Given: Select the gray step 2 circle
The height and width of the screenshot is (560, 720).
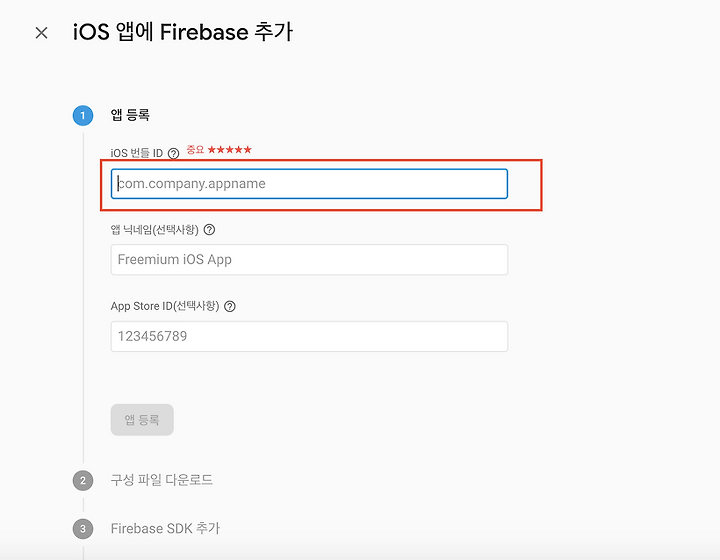Looking at the screenshot, I should (83, 480).
